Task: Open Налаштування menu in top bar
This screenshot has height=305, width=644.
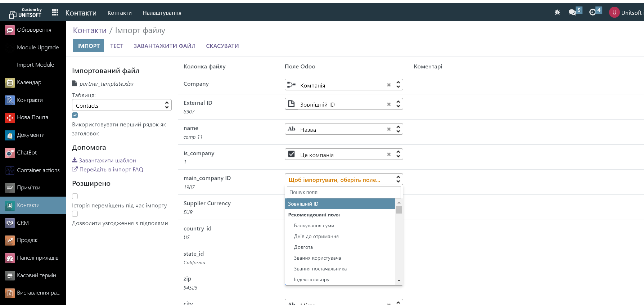Action: pyautogui.click(x=162, y=13)
